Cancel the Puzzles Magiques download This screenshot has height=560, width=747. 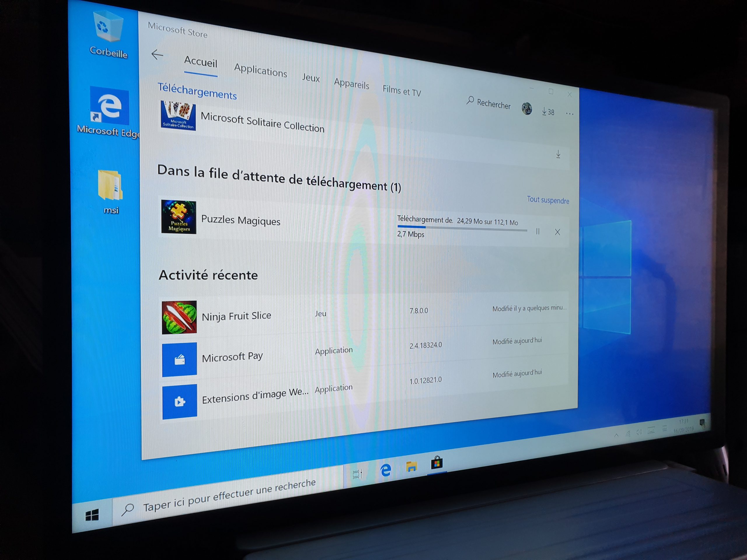click(557, 232)
